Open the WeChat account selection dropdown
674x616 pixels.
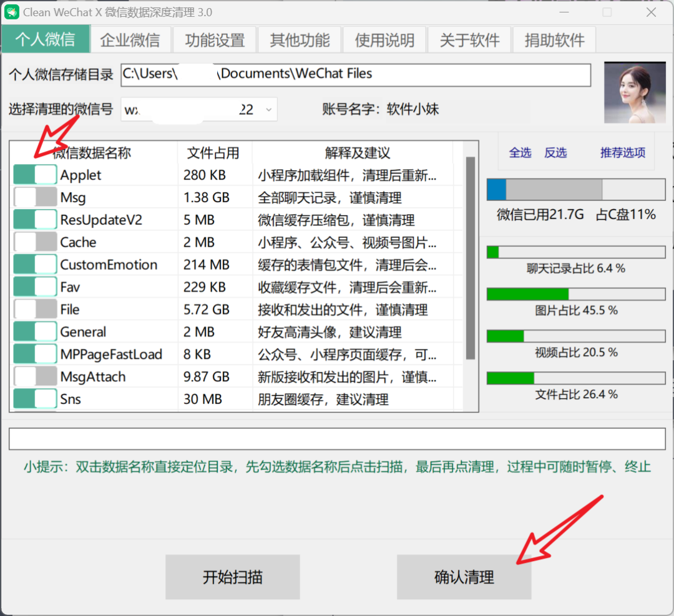point(199,110)
